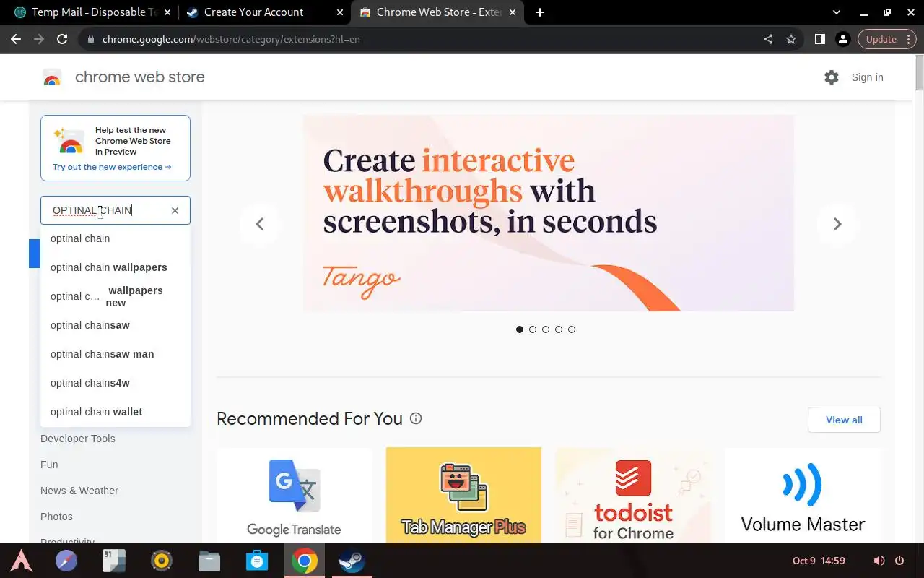The image size is (924, 578).
Task: Select the first carousel dot
Action: [x=520, y=329]
